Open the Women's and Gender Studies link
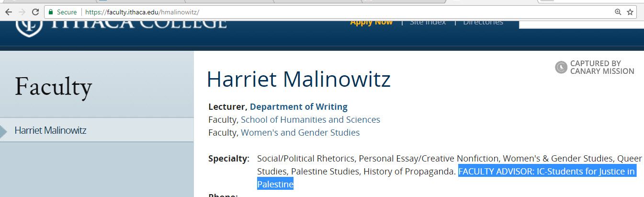Viewport: 644px width, 197px height. click(300, 133)
